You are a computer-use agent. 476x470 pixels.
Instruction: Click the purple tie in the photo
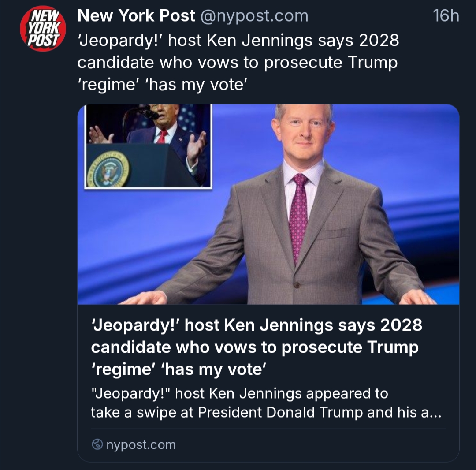298,215
